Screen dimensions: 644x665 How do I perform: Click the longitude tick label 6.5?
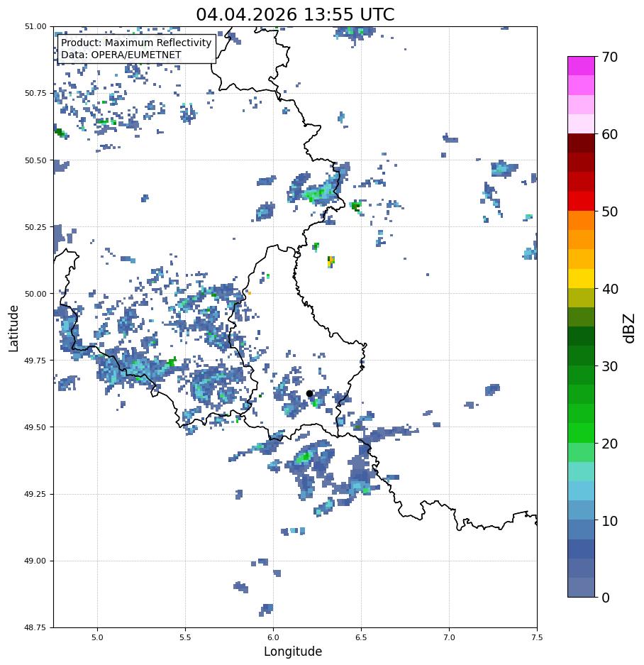(361, 637)
